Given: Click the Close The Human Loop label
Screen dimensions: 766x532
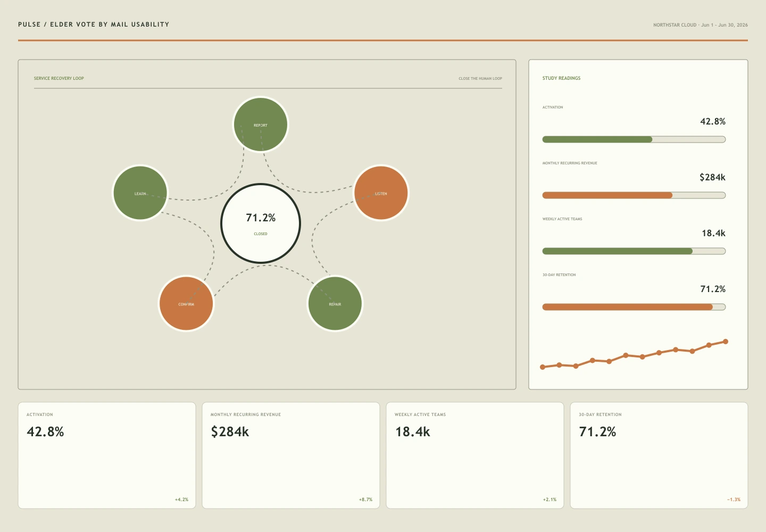Looking at the screenshot, I should (480, 78).
